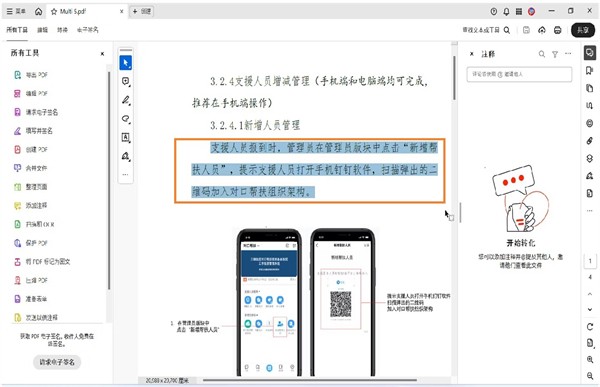
Task: Select the arrow selection tool
Action: [x=126, y=63]
